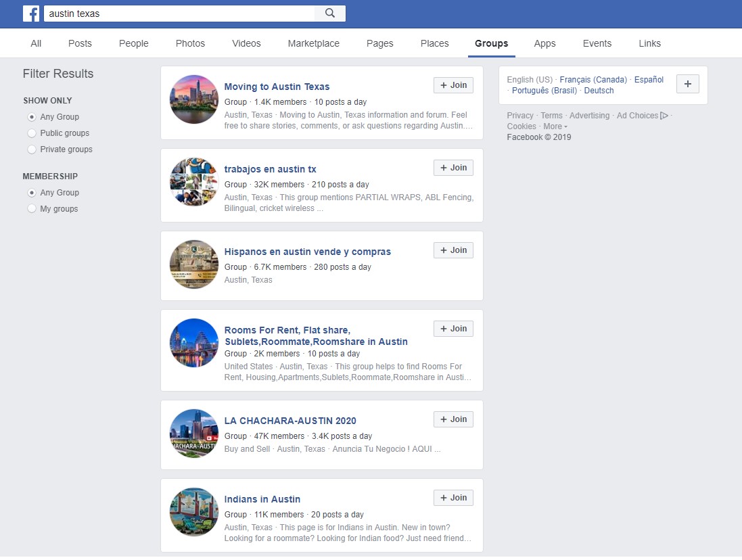This screenshot has height=560, width=742.
Task: Switch to the Photos tab
Action: (190, 43)
